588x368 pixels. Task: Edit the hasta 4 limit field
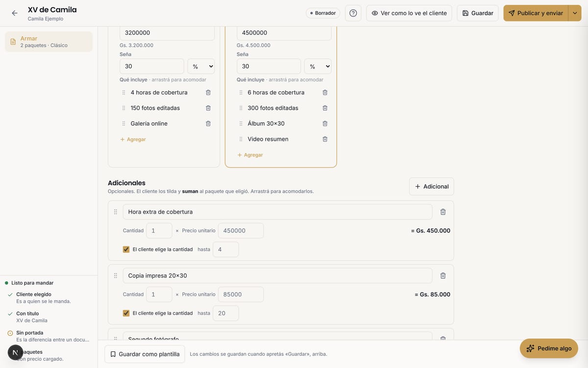coord(226,249)
